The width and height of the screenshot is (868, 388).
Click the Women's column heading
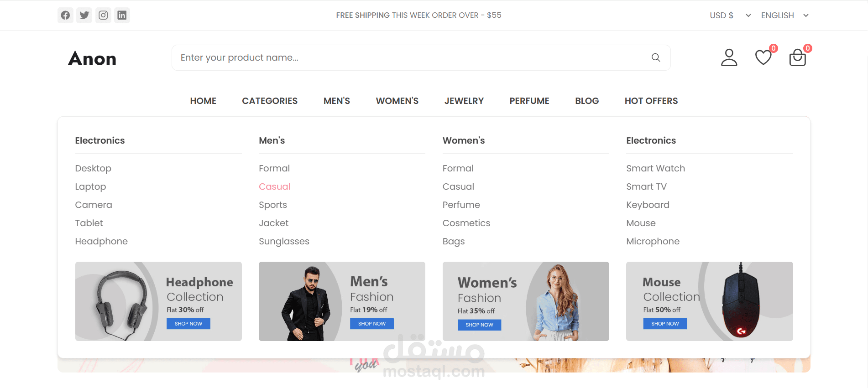click(x=464, y=140)
